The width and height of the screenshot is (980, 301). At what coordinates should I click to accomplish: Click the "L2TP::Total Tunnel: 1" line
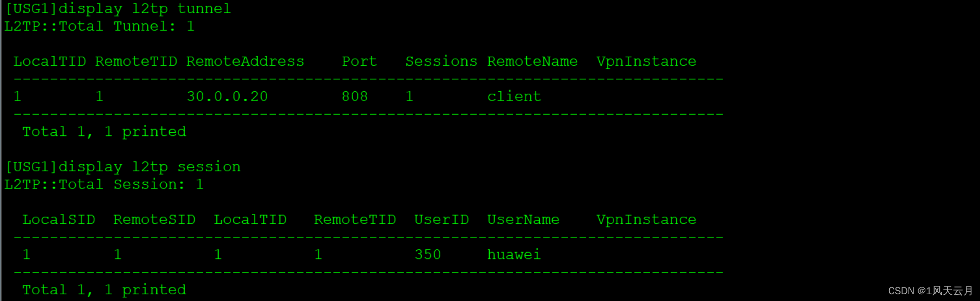(x=99, y=27)
